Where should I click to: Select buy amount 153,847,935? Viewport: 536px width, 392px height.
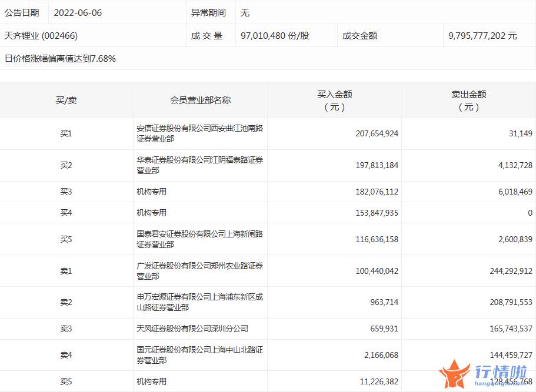[x=377, y=213]
